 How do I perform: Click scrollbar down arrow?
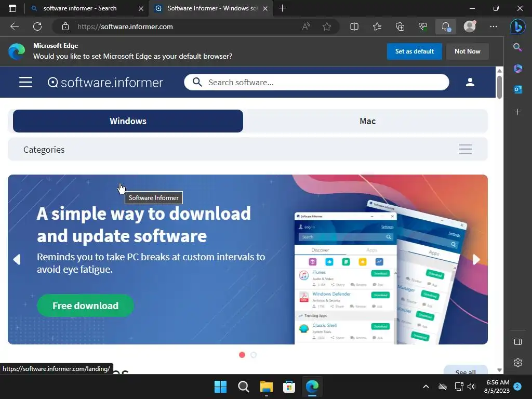pos(499,370)
